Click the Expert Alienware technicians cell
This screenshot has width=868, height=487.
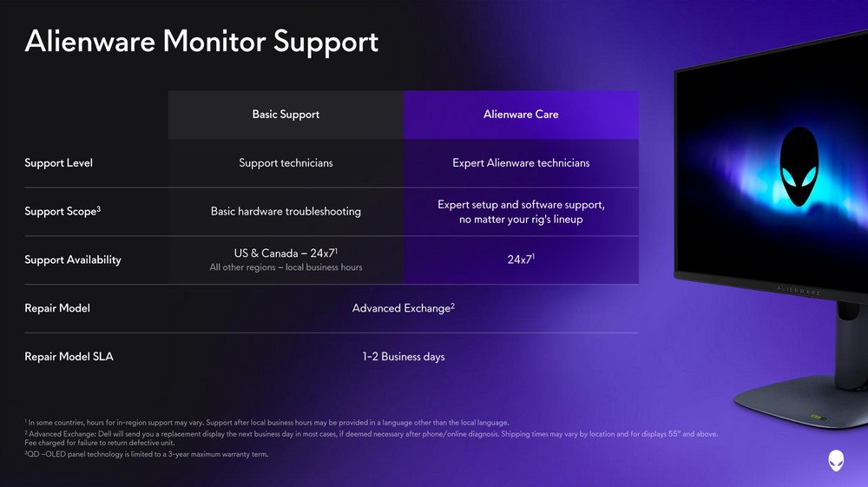coord(521,162)
